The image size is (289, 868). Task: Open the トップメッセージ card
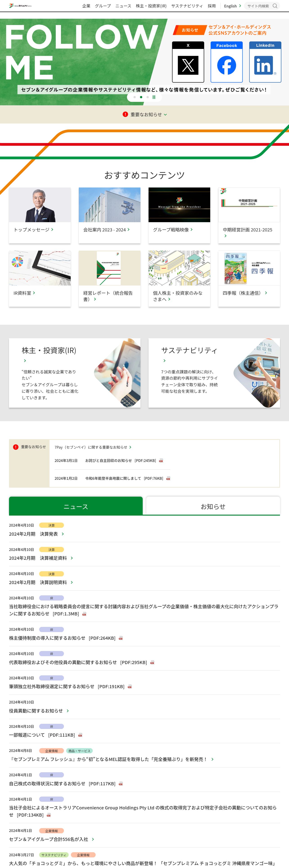click(x=40, y=215)
